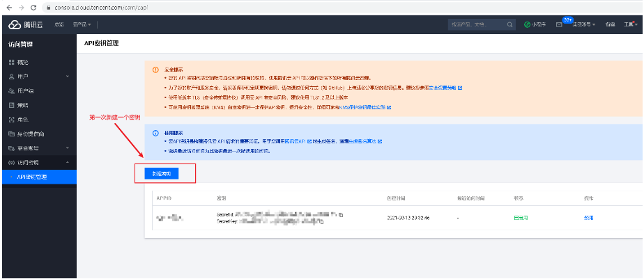Open the 云产品 dropdown in the top bar
The width and height of the screenshot is (644, 279).
point(82,24)
